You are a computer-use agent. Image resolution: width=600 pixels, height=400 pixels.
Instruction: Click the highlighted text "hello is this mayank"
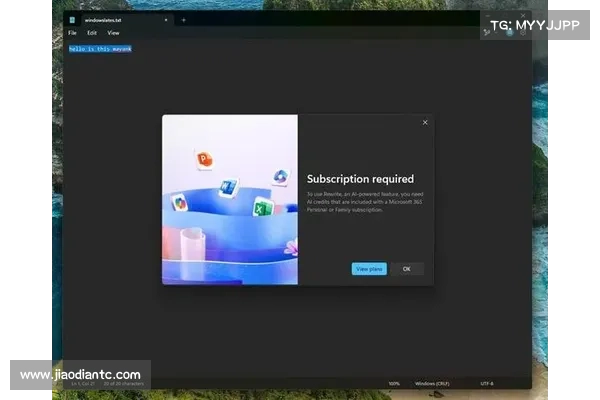click(x=100, y=48)
